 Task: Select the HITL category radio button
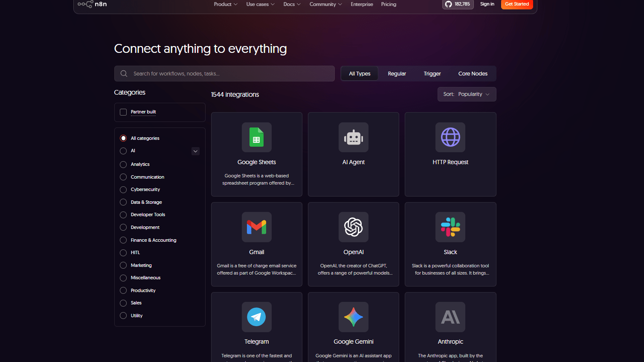click(123, 253)
